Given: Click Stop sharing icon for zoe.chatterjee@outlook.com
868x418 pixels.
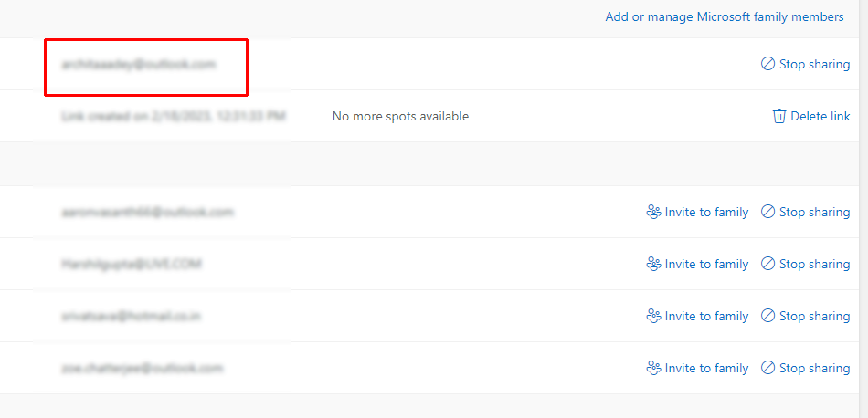Looking at the screenshot, I should tap(767, 368).
